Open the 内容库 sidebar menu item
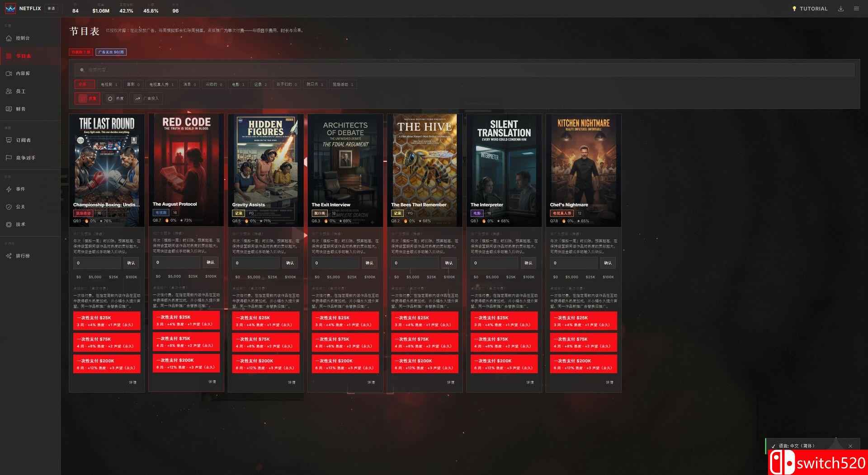 30,74
